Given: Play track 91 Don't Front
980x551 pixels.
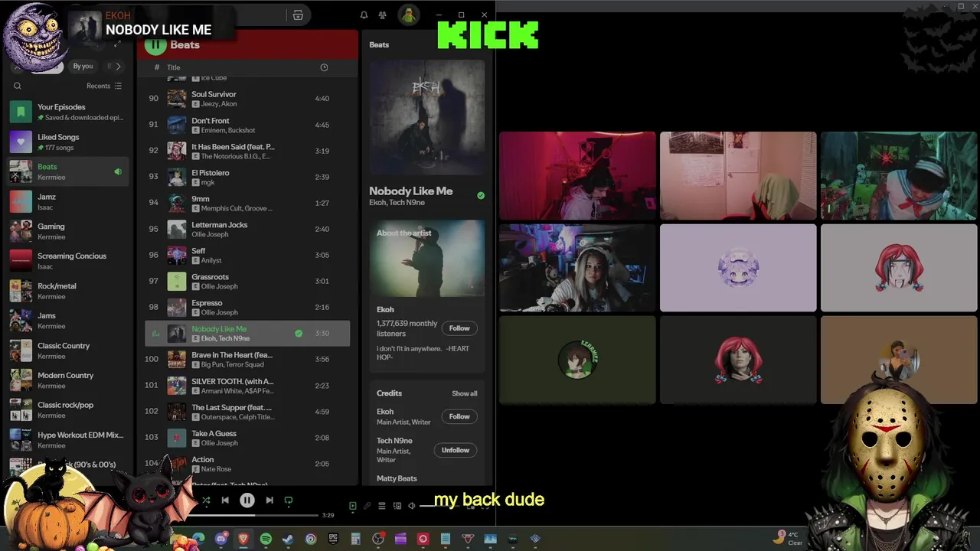Looking at the screenshot, I should tap(247, 125).
